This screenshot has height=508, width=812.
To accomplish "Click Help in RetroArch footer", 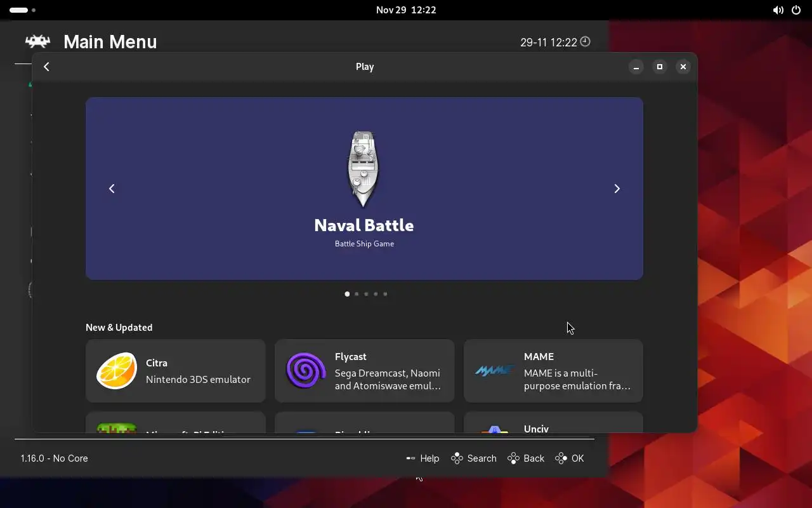I will coord(422,458).
